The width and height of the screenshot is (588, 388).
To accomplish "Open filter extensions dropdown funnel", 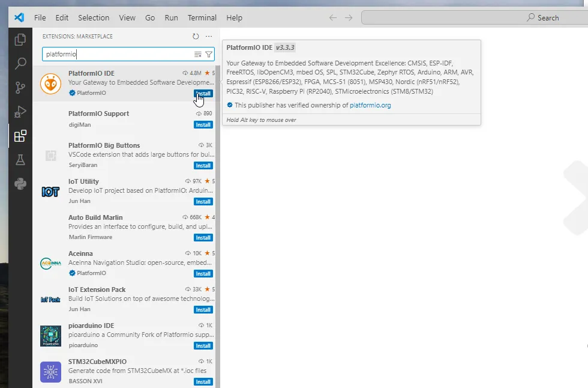I will tap(209, 55).
